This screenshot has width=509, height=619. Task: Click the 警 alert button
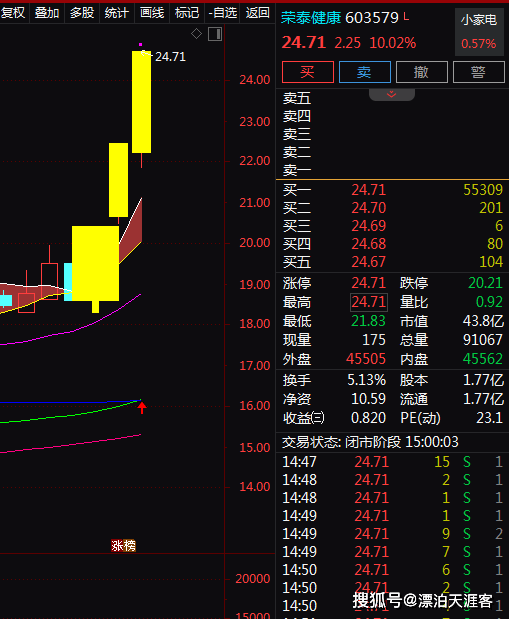(479, 72)
